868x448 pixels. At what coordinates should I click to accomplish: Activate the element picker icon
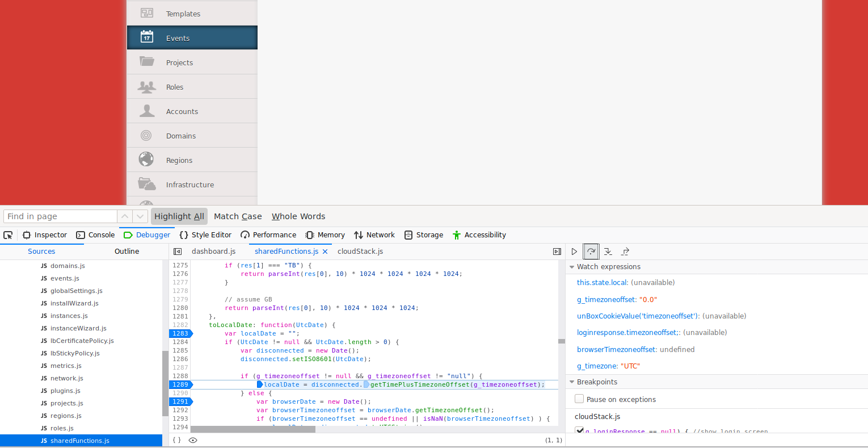[x=8, y=235]
